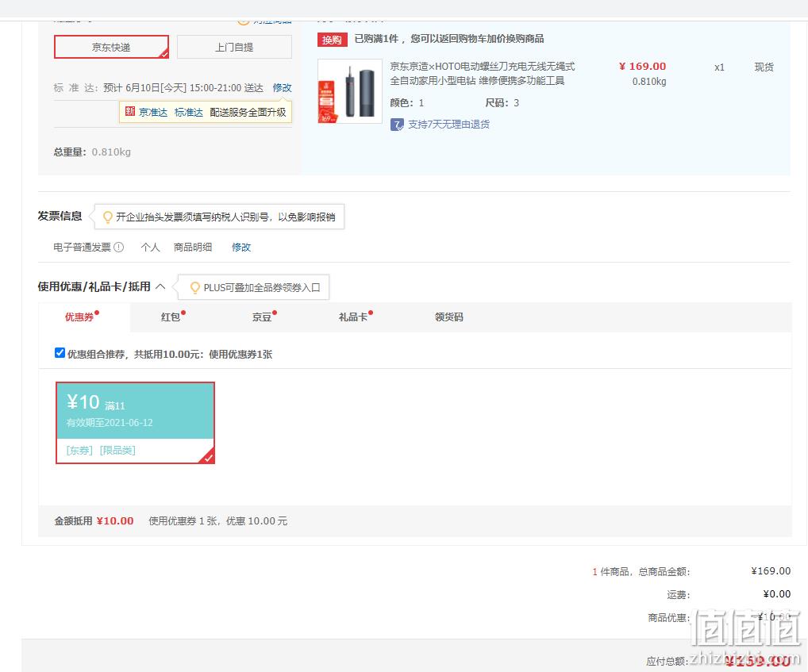Collapse 使用优惠/礼品卡/抵用 section chevron
This screenshot has height=672, width=808.
click(160, 286)
